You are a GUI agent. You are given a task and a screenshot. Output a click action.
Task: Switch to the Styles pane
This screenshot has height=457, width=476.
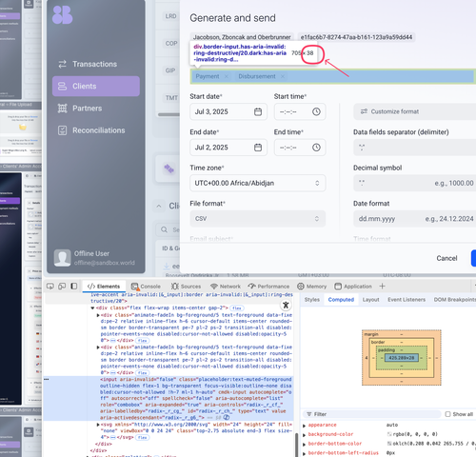(312, 300)
